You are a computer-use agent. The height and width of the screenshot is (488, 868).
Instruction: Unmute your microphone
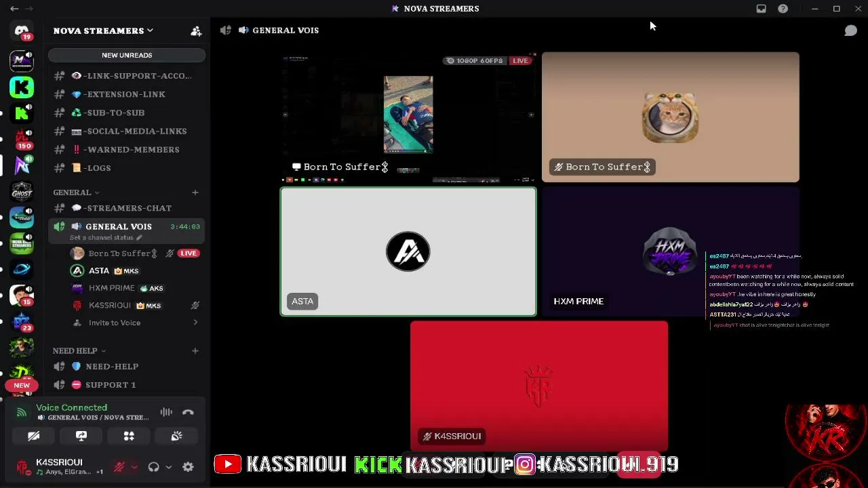click(x=119, y=467)
